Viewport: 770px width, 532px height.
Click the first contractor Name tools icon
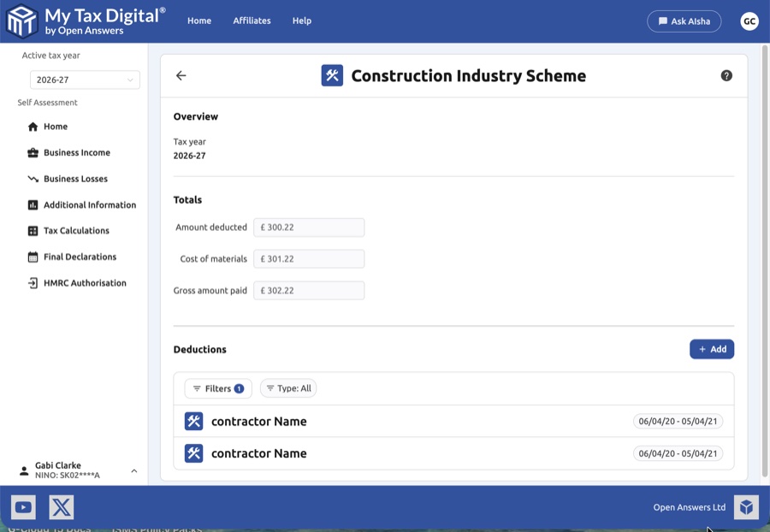(x=194, y=422)
